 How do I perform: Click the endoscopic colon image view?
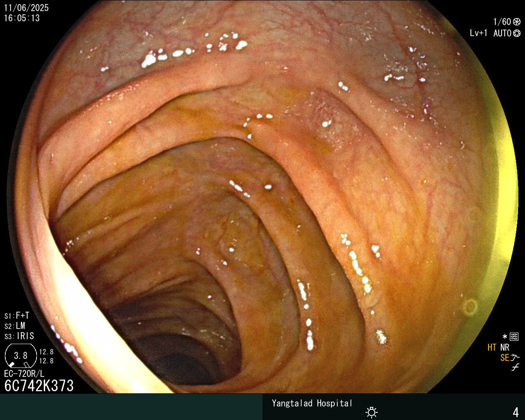pyautogui.click(x=262, y=197)
